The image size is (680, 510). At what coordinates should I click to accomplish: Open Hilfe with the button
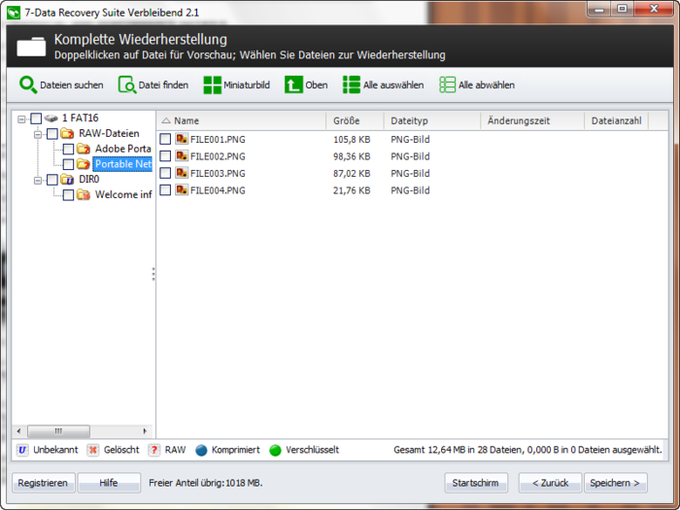point(109,483)
